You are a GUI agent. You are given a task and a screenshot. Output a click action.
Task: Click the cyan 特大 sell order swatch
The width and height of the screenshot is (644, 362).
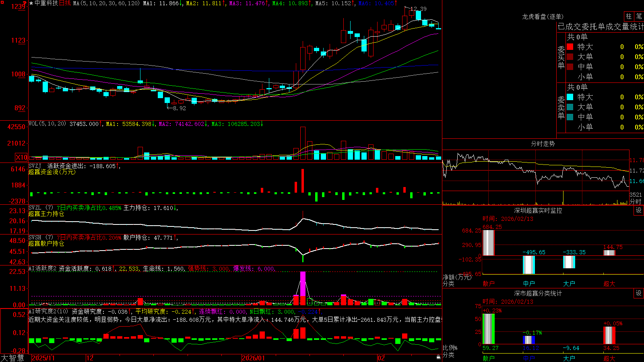tap(570, 97)
